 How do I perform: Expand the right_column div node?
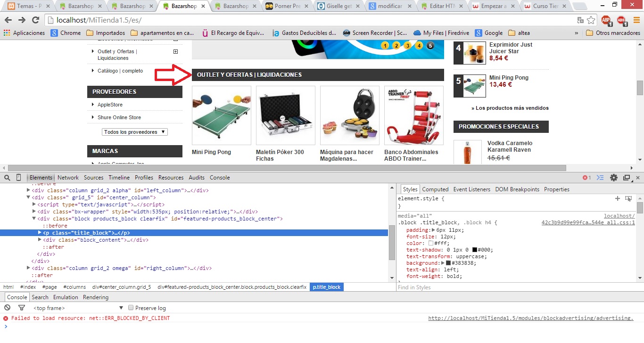tap(29, 268)
